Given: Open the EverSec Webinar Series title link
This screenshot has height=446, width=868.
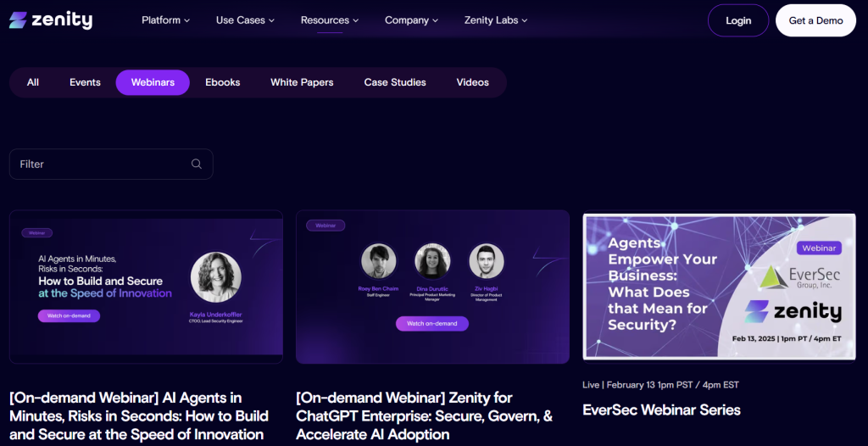Looking at the screenshot, I should coord(661,410).
